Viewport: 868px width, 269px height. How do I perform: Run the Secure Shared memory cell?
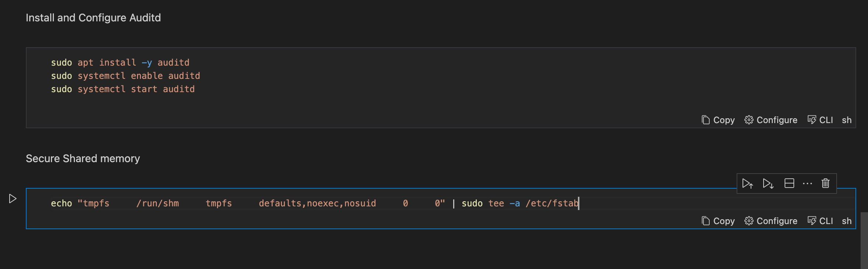click(12, 198)
